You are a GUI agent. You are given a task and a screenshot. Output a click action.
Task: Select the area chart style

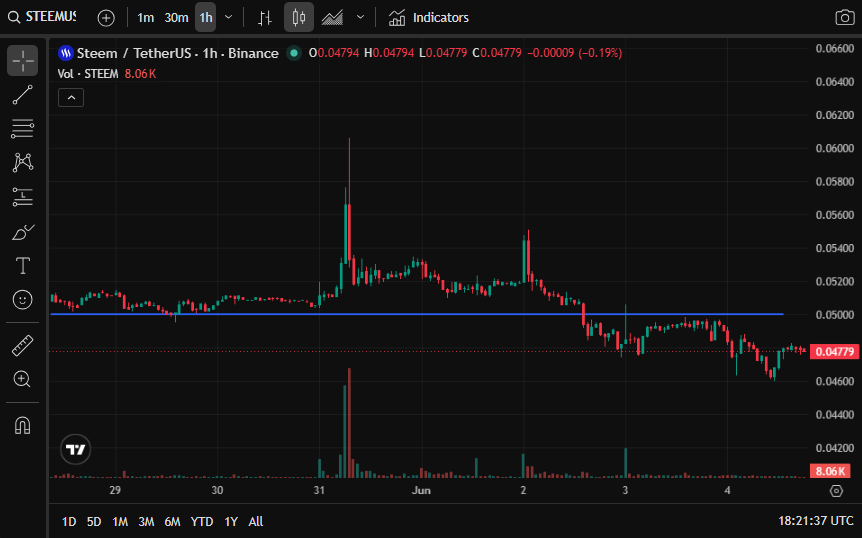click(x=333, y=18)
